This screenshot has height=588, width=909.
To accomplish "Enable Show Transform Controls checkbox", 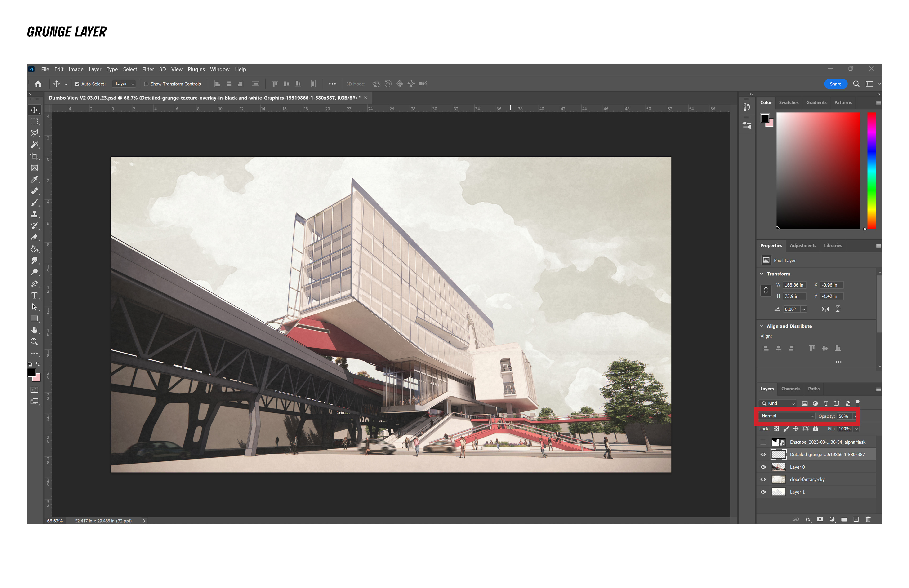I will click(146, 84).
